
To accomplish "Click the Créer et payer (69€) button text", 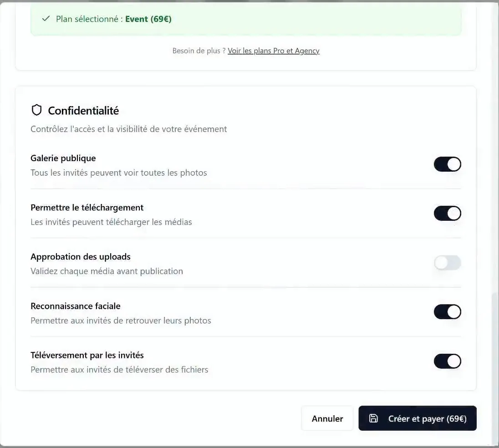I will tap(427, 419).
